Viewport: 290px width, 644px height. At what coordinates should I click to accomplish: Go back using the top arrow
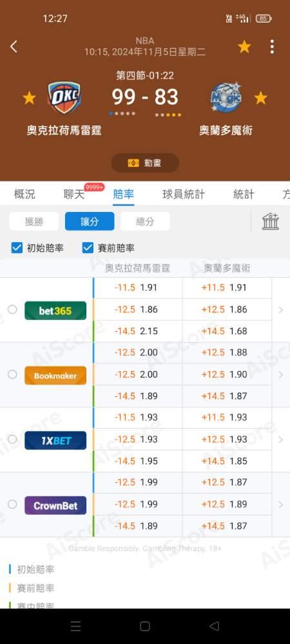(x=14, y=46)
